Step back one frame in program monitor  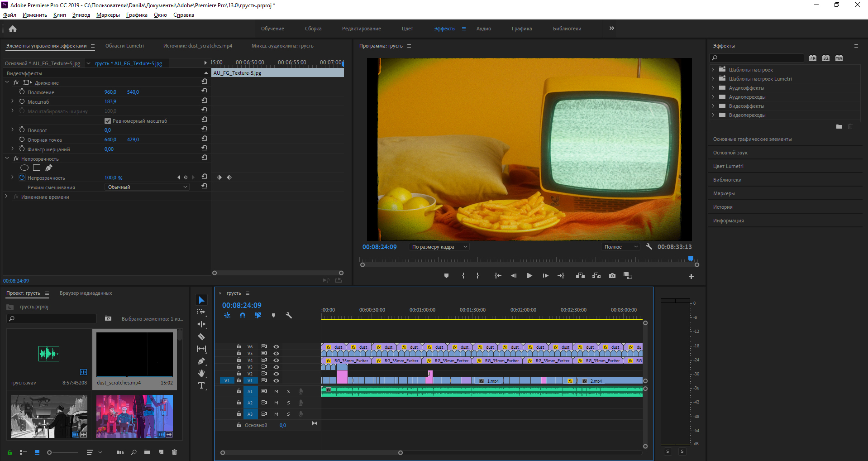[x=514, y=276]
